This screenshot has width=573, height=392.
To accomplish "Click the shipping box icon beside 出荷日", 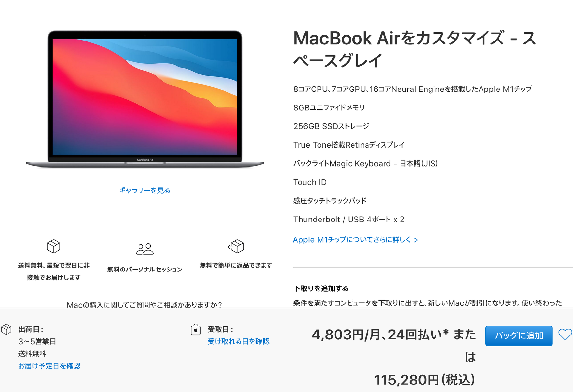I will click(x=6, y=329).
